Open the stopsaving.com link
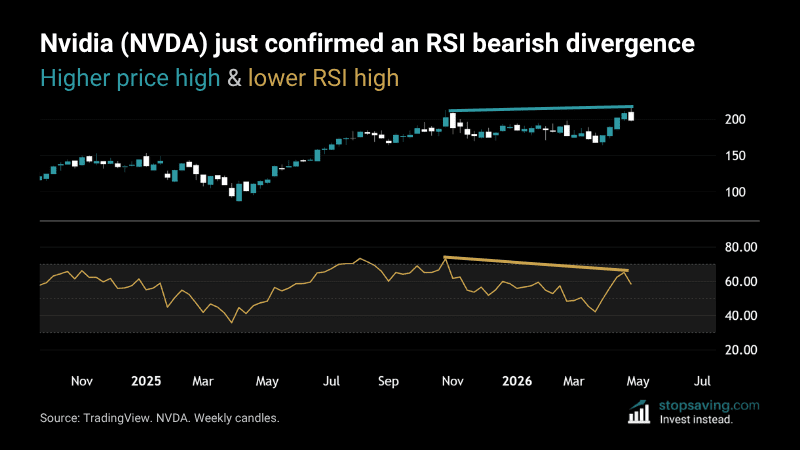Screen dimensions: 800x450 pyautogui.click(x=709, y=406)
